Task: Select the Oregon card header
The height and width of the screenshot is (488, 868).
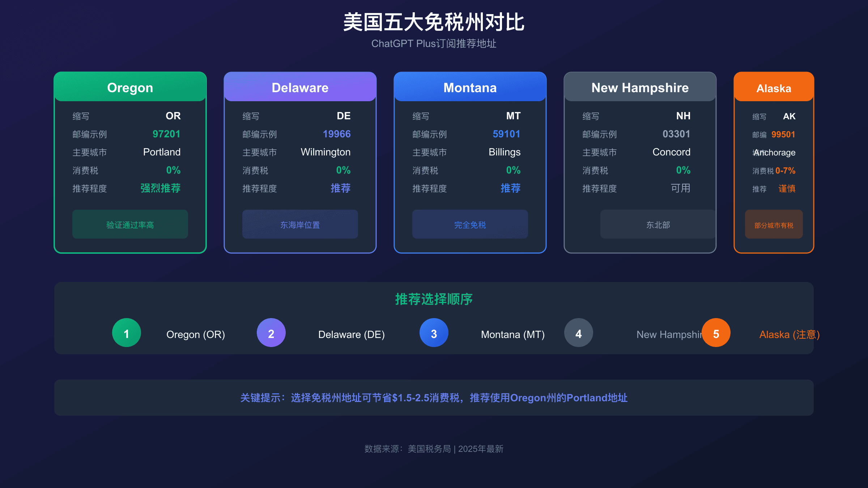Action: [130, 87]
